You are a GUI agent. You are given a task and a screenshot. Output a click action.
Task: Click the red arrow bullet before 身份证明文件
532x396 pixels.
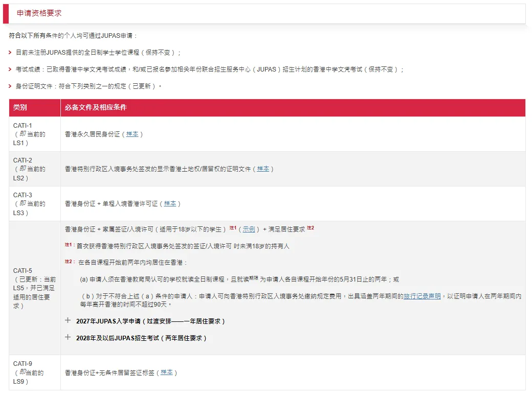tap(10, 86)
